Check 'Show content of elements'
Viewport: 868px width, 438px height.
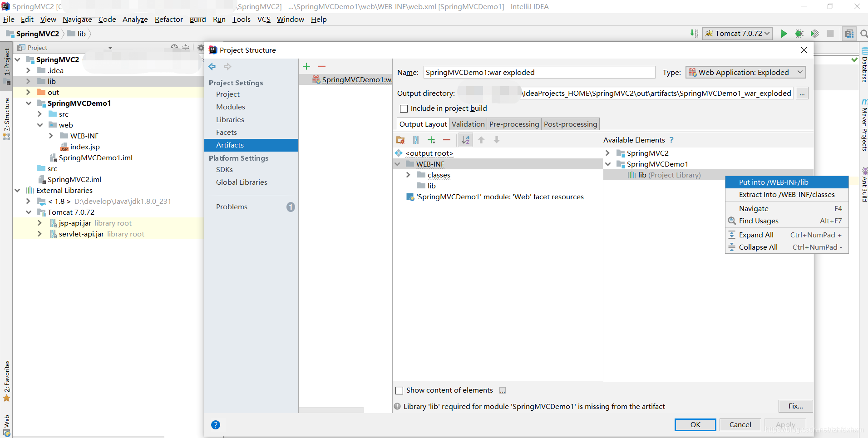pos(399,390)
